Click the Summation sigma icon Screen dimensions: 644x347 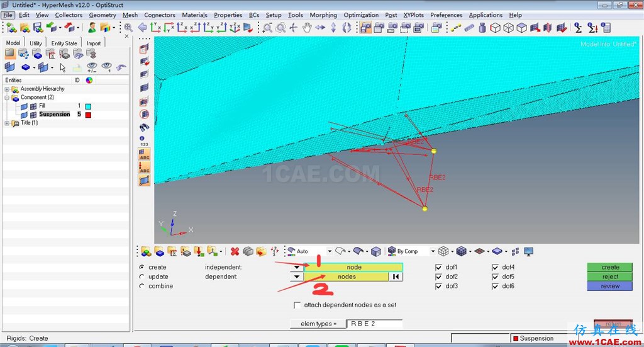578,28
